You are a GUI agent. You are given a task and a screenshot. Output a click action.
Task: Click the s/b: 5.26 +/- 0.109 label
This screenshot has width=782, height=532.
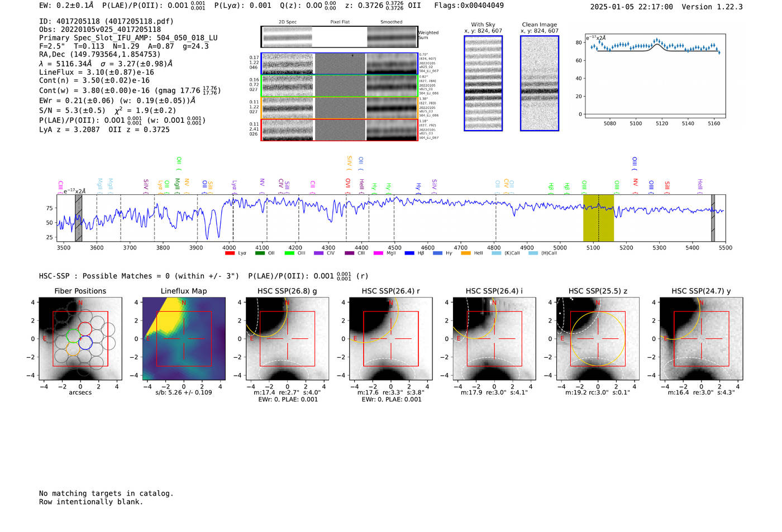point(184,392)
